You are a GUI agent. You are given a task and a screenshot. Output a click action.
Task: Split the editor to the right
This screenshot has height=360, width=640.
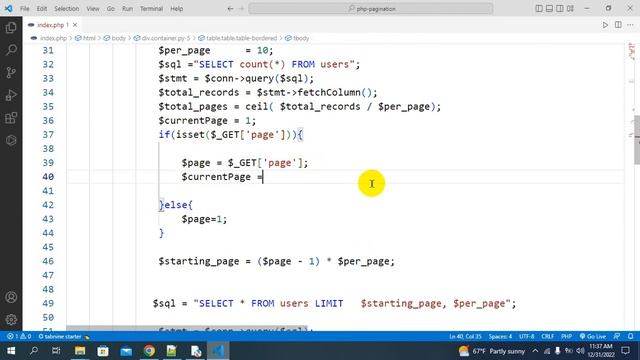[x=618, y=25]
